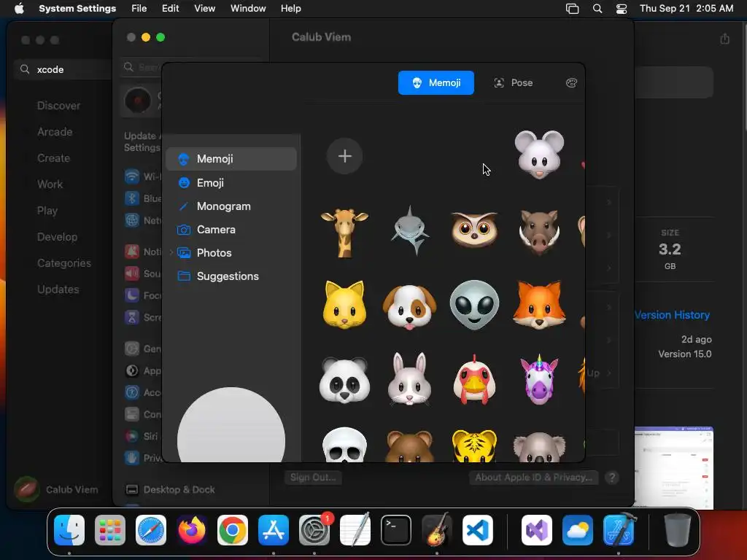Click the Sign Out button
The width and height of the screenshot is (747, 560).
click(313, 477)
